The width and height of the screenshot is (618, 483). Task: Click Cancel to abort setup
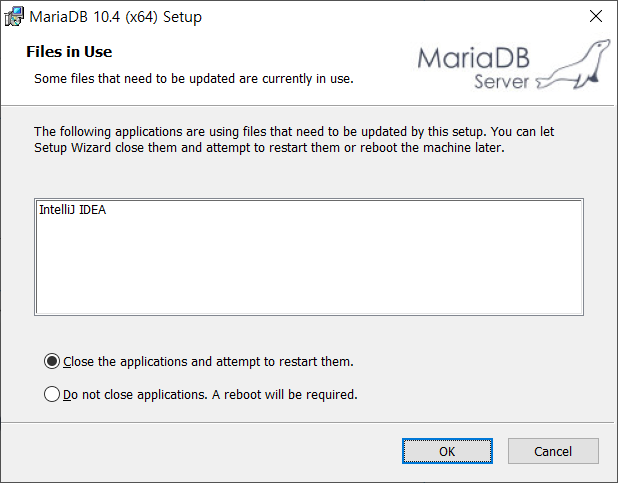coord(553,451)
